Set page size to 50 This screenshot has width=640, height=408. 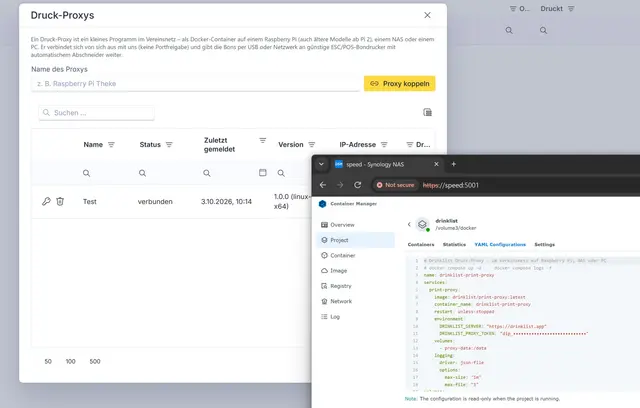click(x=48, y=361)
